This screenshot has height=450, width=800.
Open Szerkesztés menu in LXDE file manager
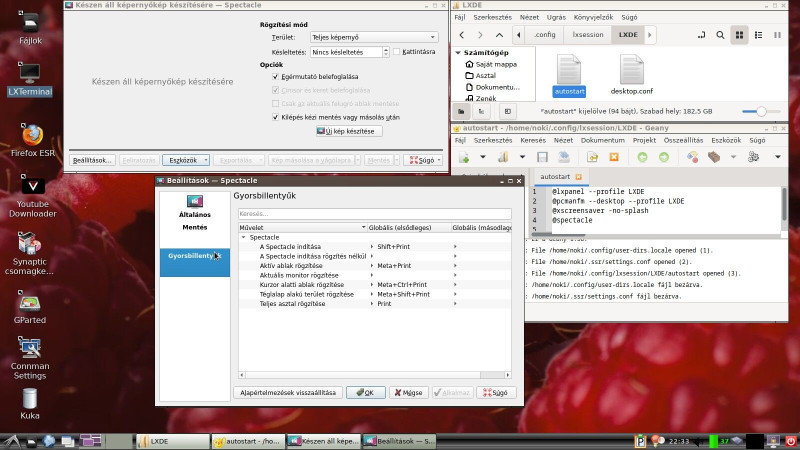click(x=492, y=17)
